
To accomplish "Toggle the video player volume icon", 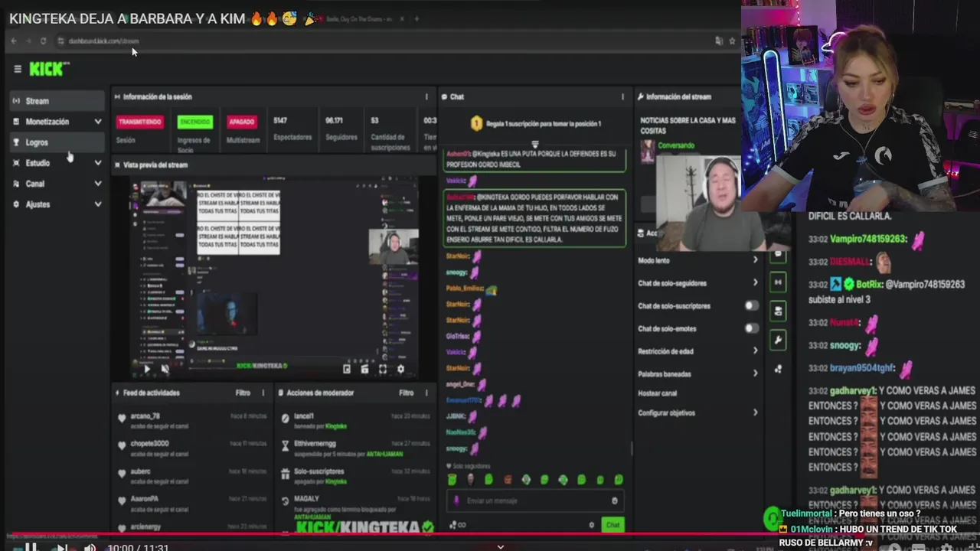I will (90, 546).
